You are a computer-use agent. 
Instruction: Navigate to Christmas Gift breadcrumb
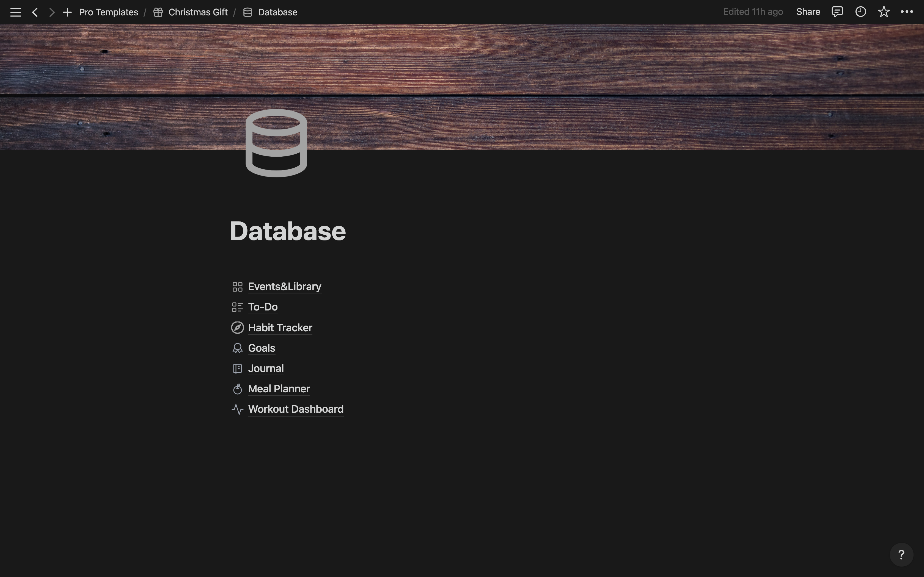point(198,12)
